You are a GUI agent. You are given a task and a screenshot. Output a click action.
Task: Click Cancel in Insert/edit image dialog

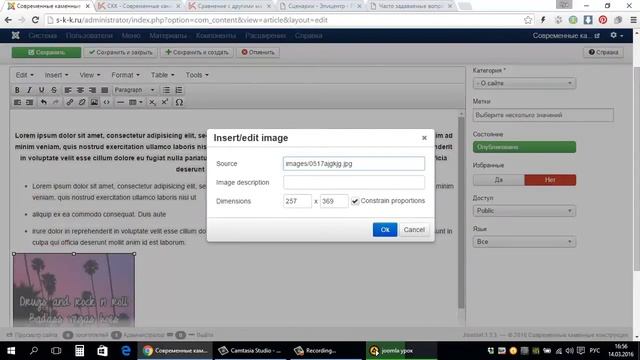414,229
